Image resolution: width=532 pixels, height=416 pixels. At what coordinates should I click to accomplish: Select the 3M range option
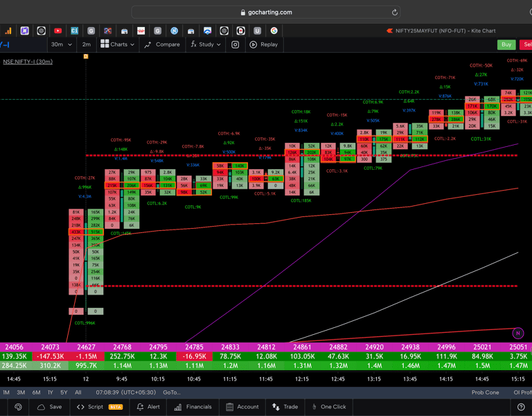(x=21, y=392)
